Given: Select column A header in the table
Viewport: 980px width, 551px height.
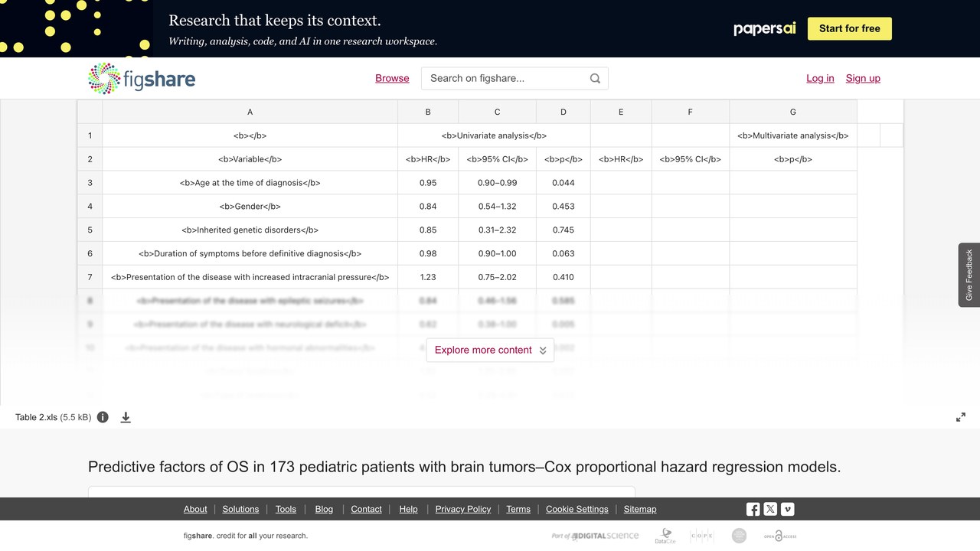Looking at the screenshot, I should 250,112.
